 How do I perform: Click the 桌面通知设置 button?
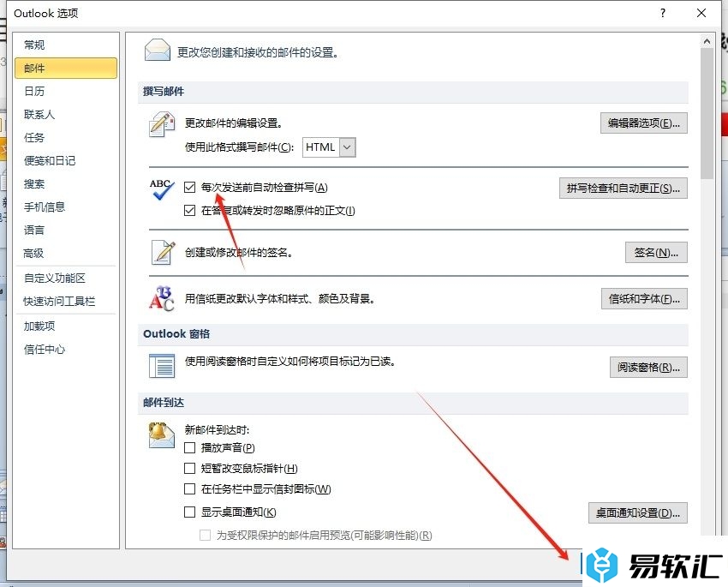(637, 512)
